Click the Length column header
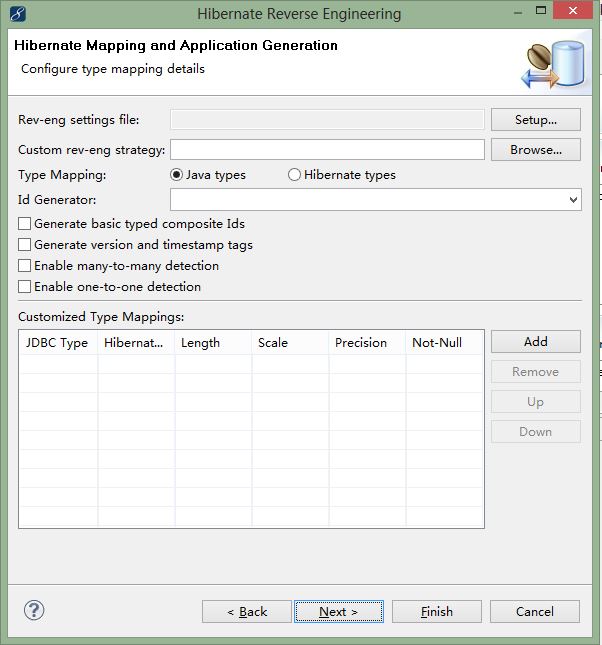 click(213, 343)
